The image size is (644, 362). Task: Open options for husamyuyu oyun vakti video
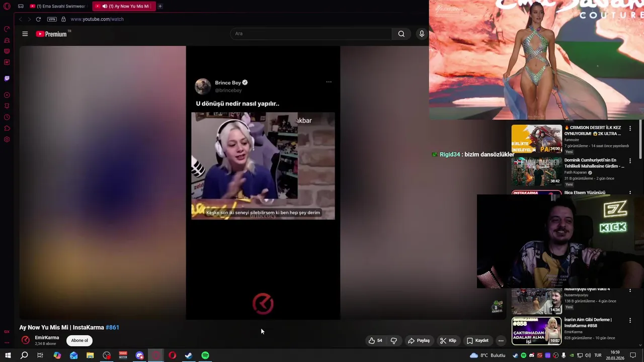coord(630,291)
